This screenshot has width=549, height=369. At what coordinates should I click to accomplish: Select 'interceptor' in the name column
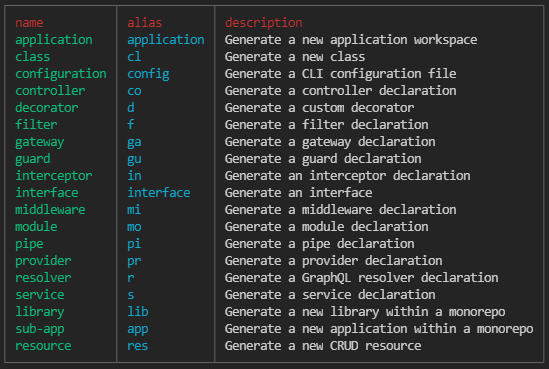point(54,176)
